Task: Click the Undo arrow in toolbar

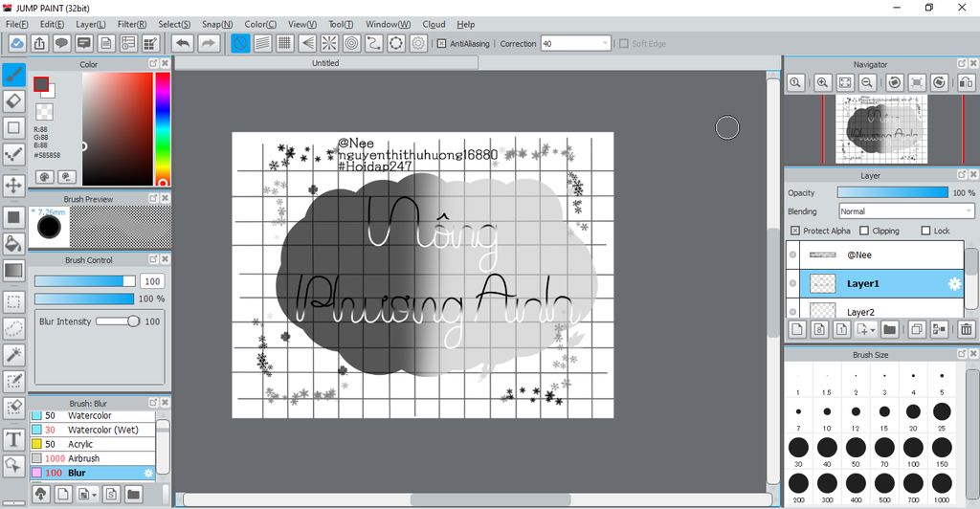Action: coord(183,43)
